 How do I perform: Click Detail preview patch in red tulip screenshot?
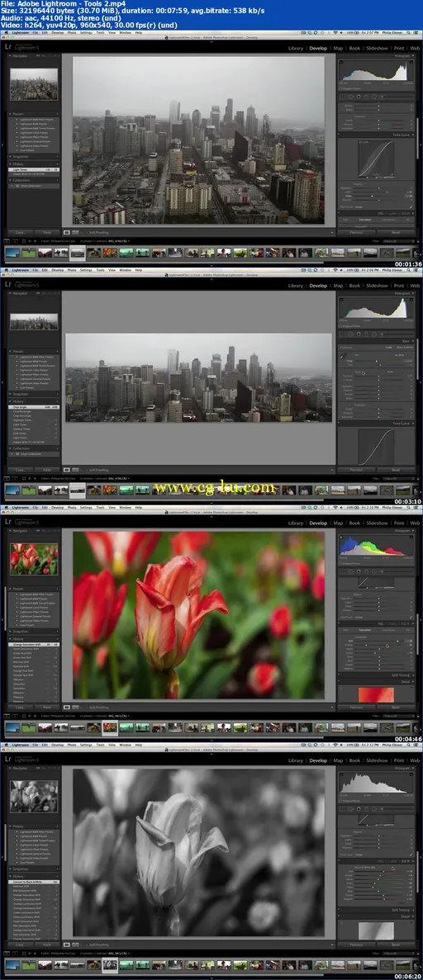(x=376, y=694)
